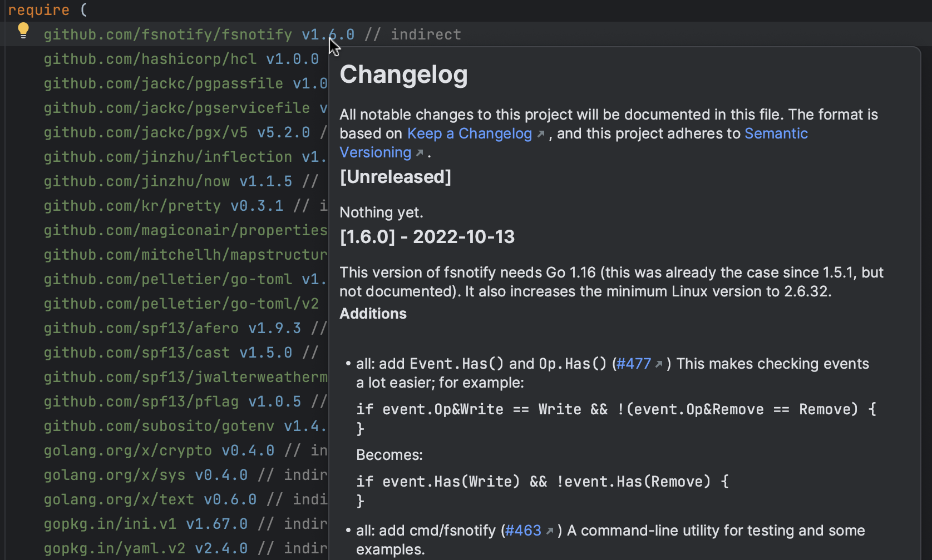Click the github.com/pelletier/go-toml/v2 line

[181, 304]
